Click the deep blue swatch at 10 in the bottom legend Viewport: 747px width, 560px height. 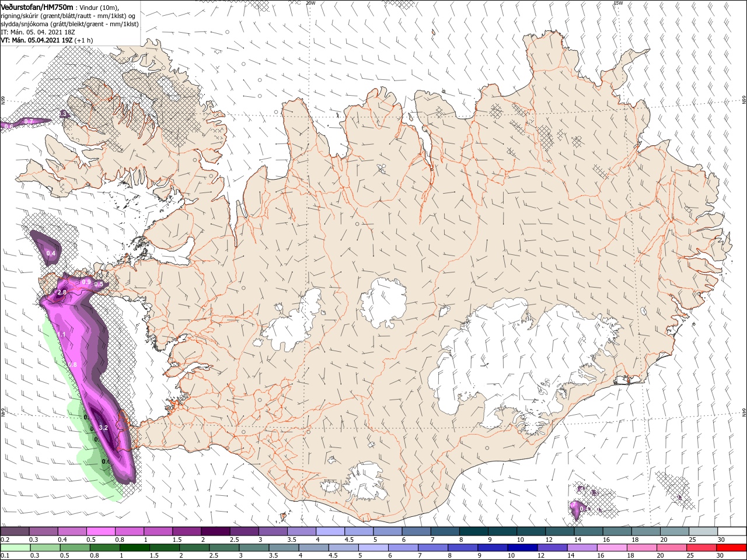coord(521,548)
